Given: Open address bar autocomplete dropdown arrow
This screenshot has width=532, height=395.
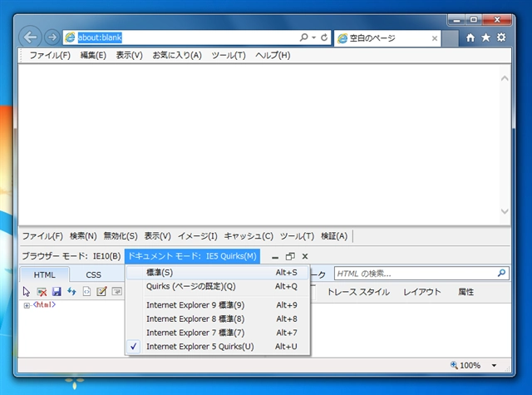Looking at the screenshot, I should click(x=314, y=37).
